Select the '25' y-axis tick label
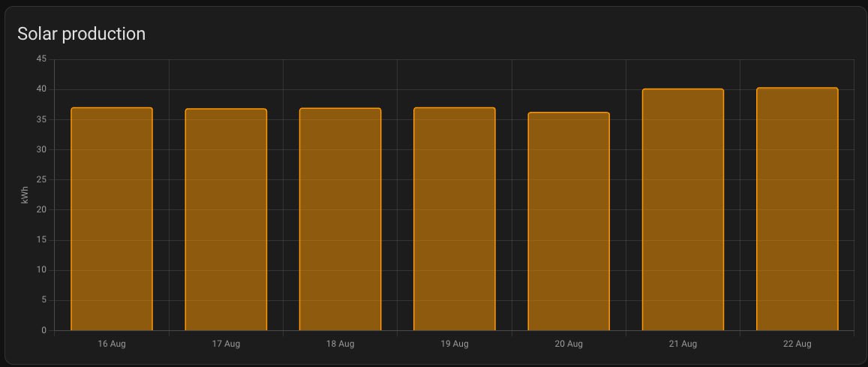Viewport: 868px width, 367px height. click(41, 179)
